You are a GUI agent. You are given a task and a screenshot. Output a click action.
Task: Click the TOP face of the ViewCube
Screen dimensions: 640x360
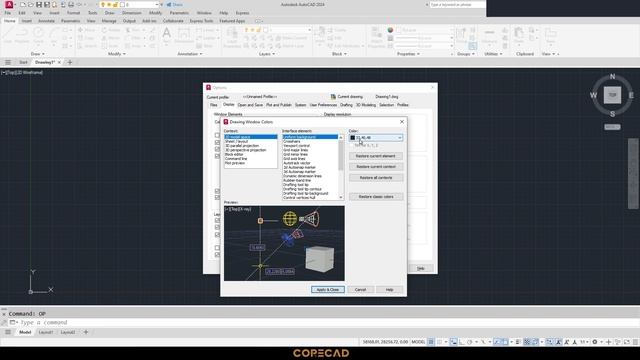612,95
